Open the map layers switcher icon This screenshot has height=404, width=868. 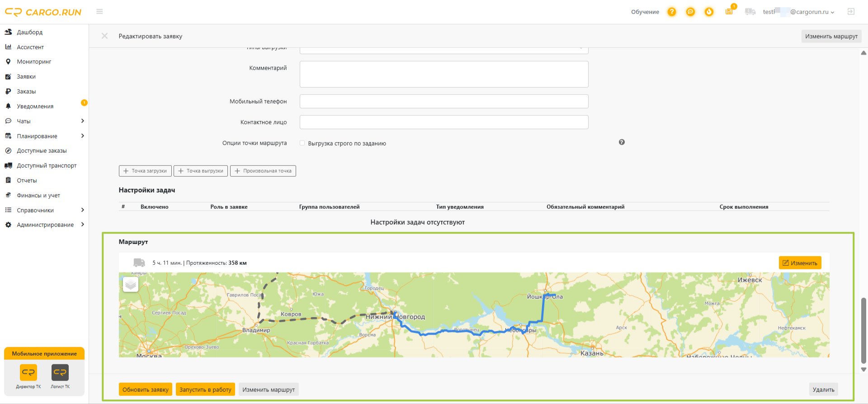pos(131,284)
